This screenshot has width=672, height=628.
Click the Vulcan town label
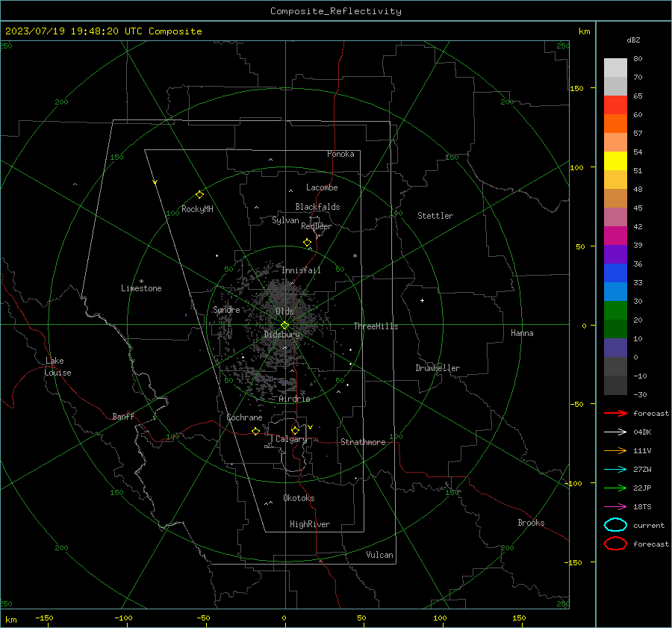[x=380, y=555]
